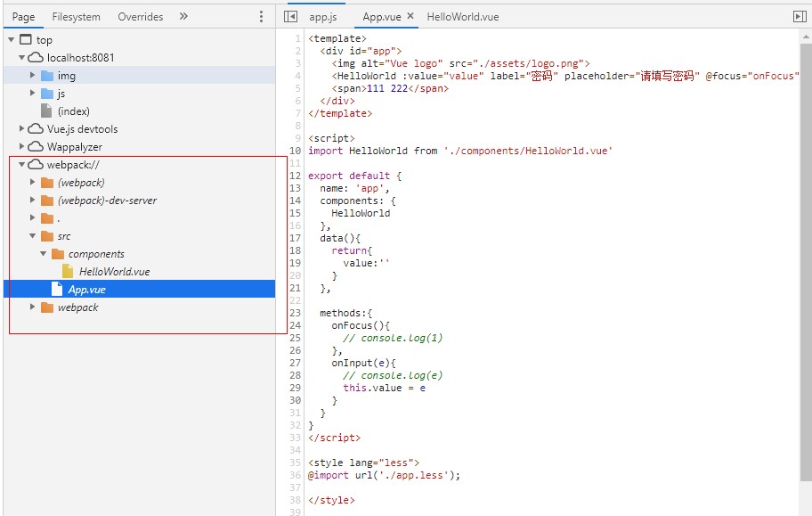
Task: Set breakpoint on line number 29
Action: click(x=295, y=388)
